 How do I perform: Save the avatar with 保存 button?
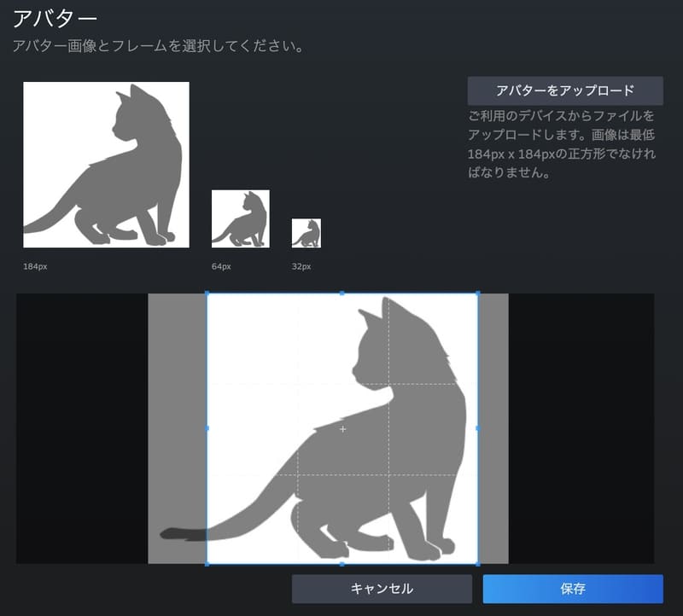573,589
